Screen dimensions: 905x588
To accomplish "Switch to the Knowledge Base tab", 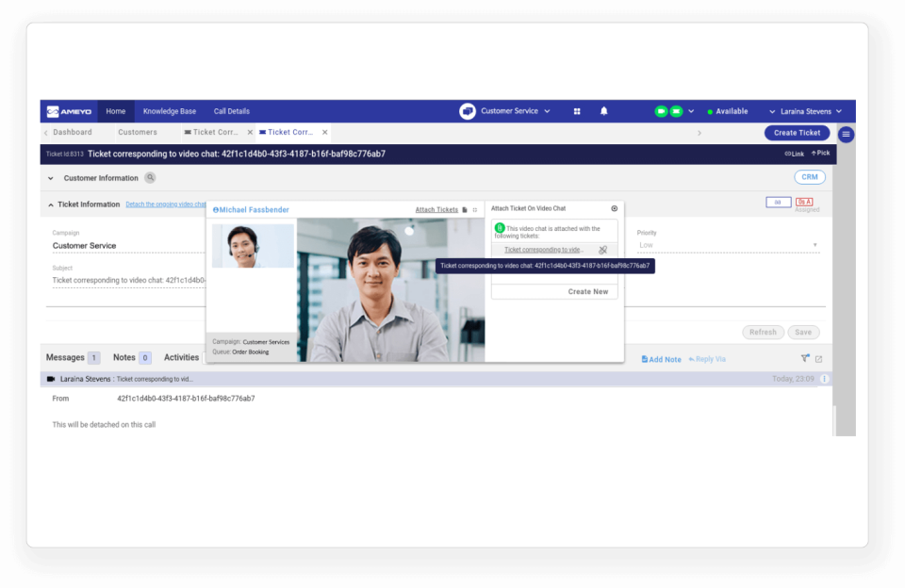I will coord(170,110).
